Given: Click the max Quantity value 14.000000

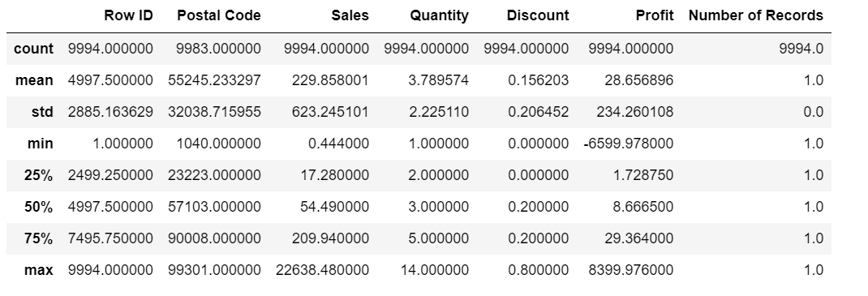Looking at the screenshot, I should (435, 271).
